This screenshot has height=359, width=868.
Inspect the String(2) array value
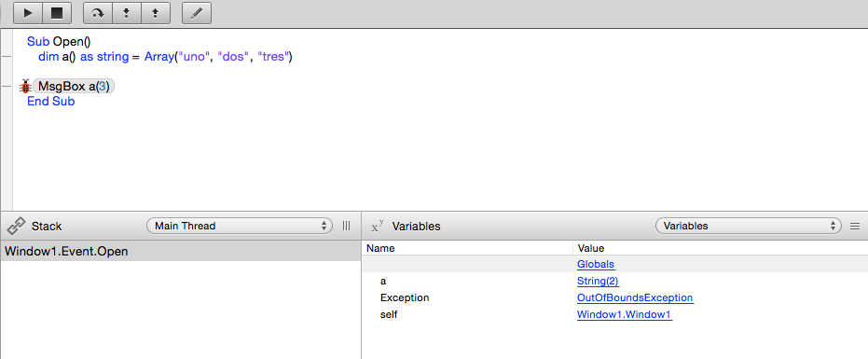tap(598, 281)
